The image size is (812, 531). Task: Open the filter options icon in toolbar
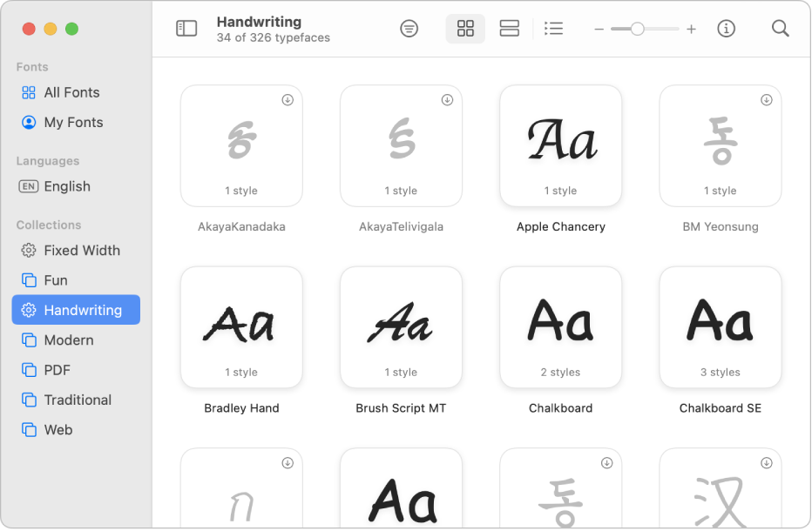pos(409,29)
